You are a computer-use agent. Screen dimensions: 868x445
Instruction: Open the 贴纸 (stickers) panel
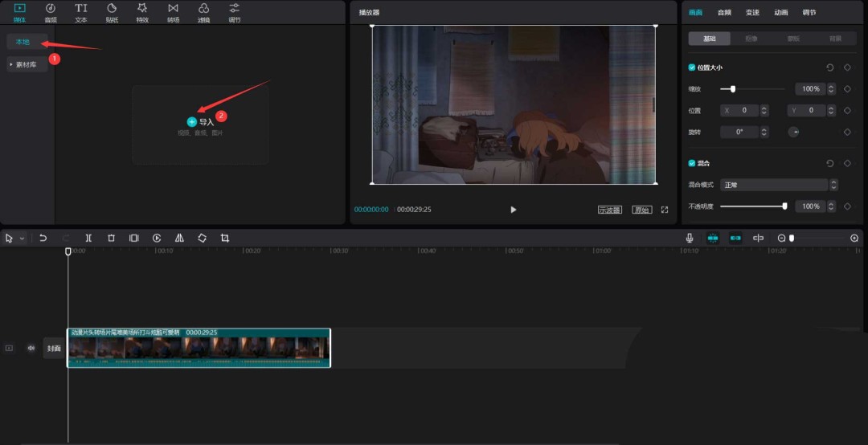tap(112, 12)
